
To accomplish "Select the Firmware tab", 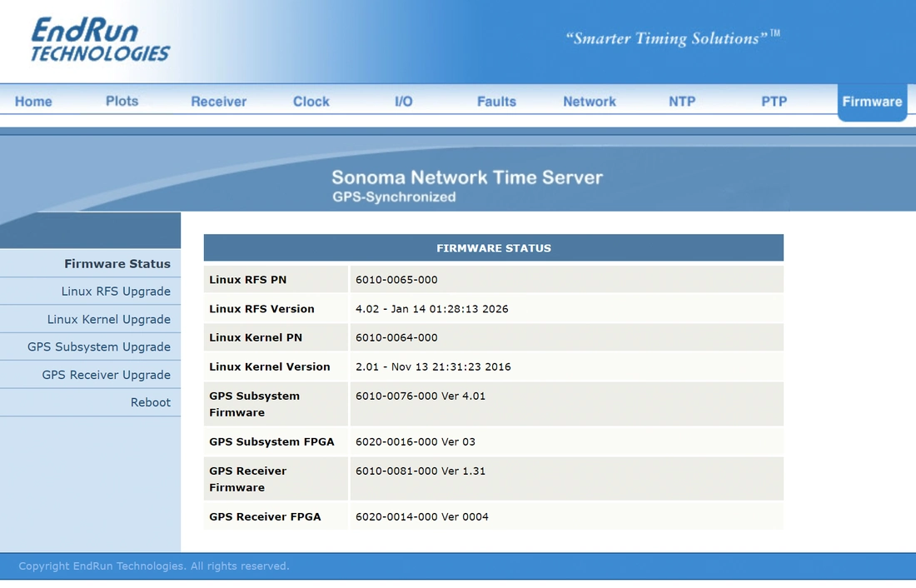I will click(x=872, y=102).
